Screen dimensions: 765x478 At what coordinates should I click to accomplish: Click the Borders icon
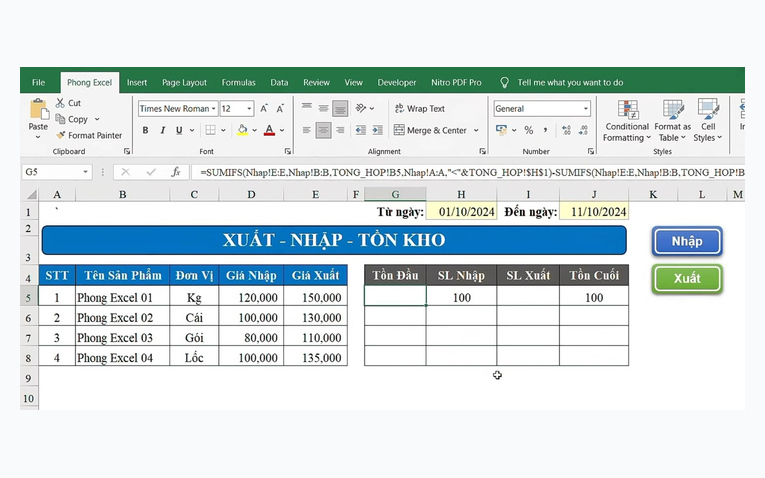pos(210,130)
